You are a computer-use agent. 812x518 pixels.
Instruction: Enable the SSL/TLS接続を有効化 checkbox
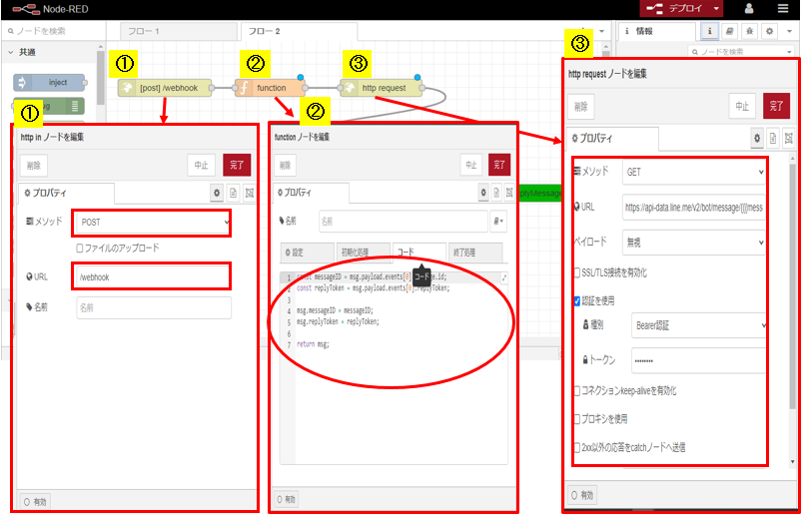coord(577,272)
